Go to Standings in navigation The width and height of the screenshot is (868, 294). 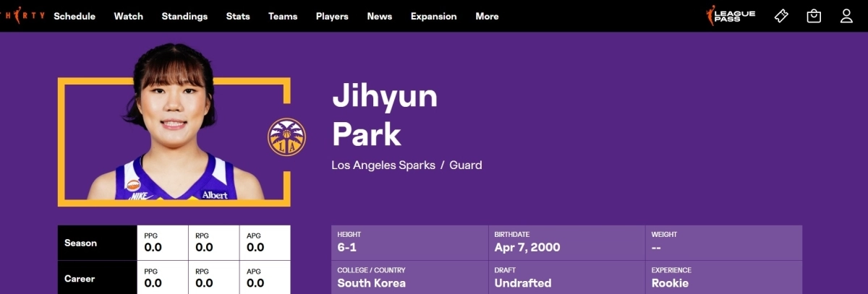point(184,16)
